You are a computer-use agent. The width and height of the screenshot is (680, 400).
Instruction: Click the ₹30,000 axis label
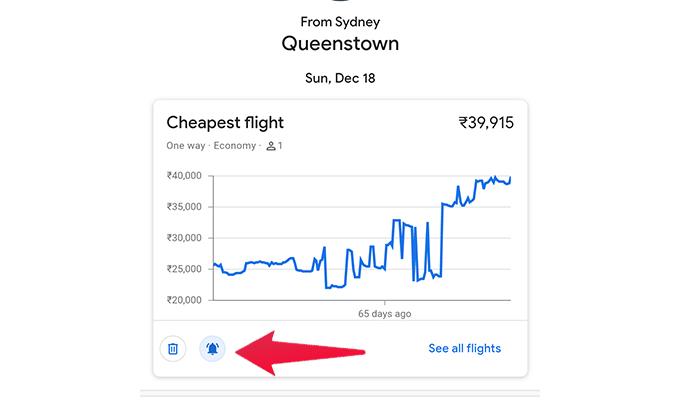(x=184, y=238)
